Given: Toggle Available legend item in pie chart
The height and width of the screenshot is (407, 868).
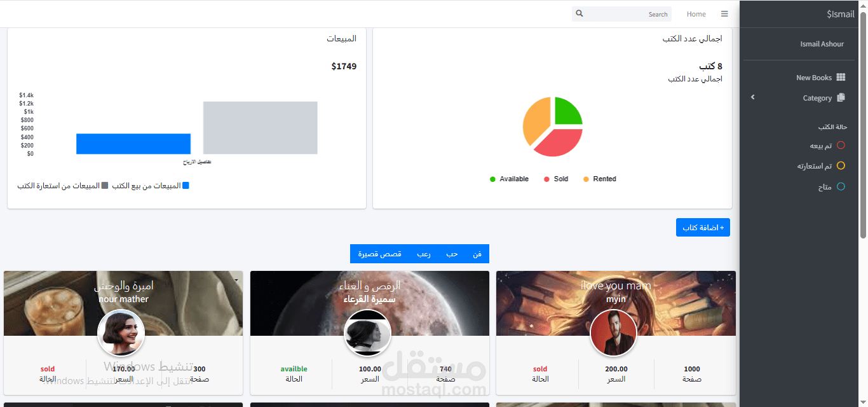Looking at the screenshot, I should pyautogui.click(x=509, y=179).
